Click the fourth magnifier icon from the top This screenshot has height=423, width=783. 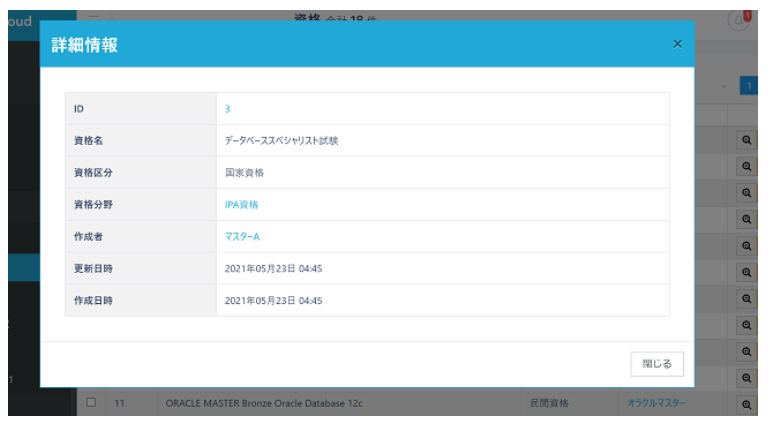click(746, 219)
